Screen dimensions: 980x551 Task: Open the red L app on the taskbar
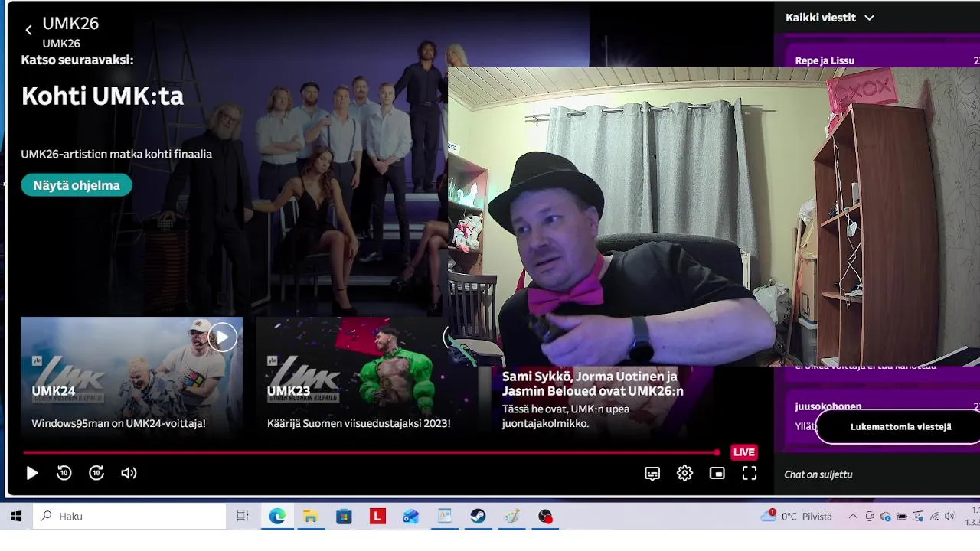[x=377, y=517]
